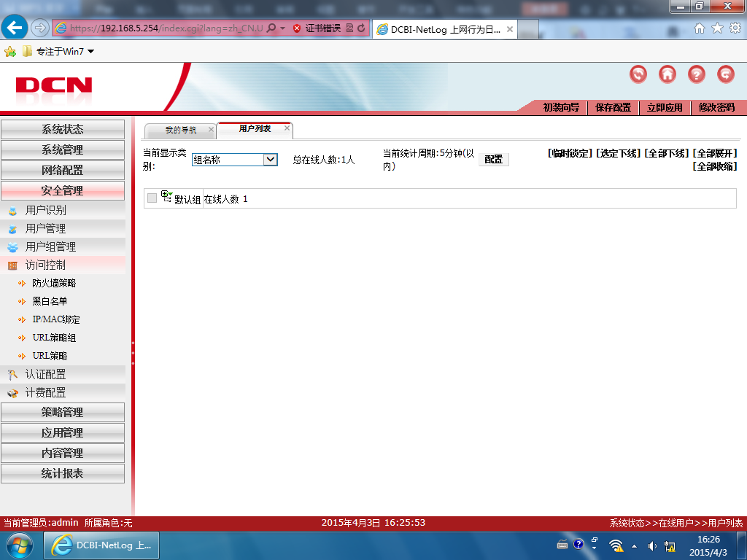Click the 用户识别 sidebar icon
Viewport: 747px width, 560px height.
13,211
